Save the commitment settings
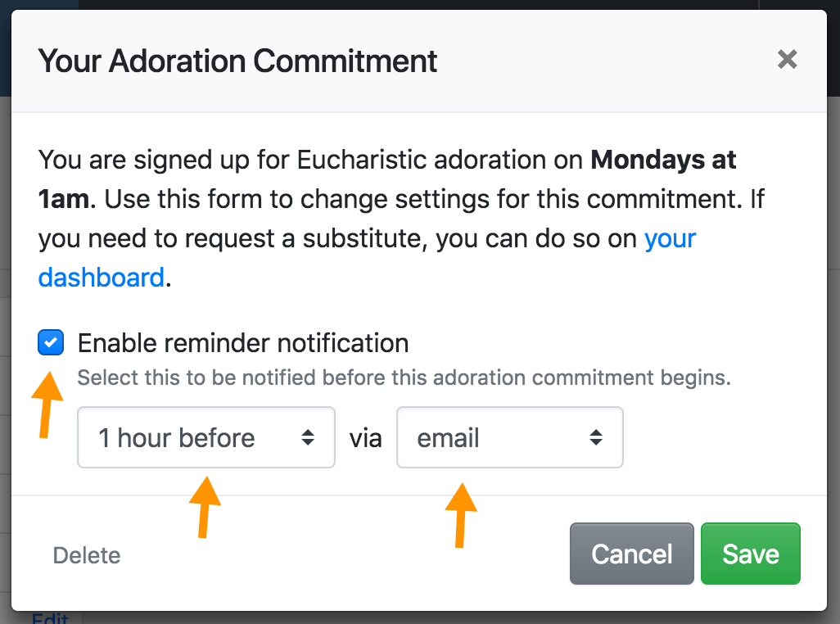 750,554
